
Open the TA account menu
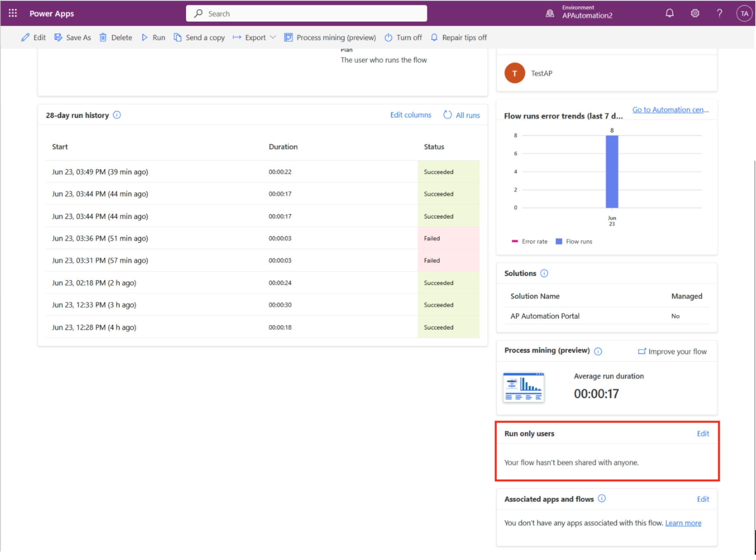click(744, 13)
